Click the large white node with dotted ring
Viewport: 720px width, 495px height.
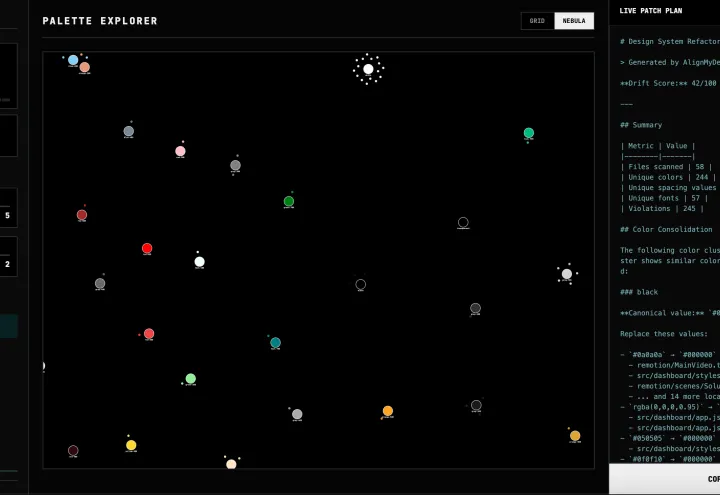368,69
